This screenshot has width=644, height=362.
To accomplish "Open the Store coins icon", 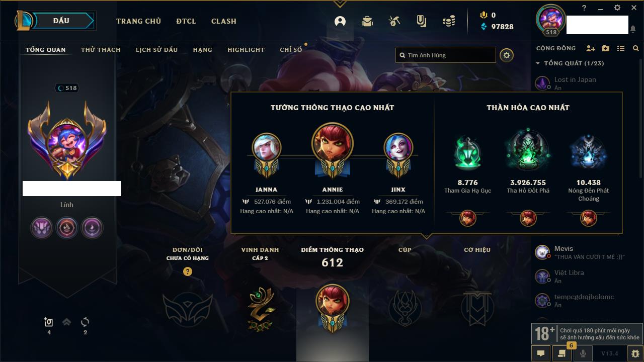I will coord(449,21).
